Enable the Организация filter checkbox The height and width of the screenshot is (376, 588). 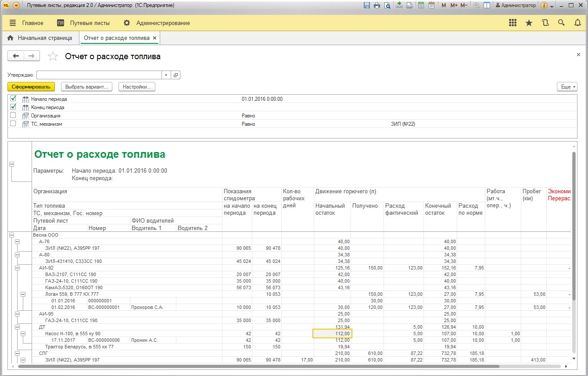click(13, 115)
